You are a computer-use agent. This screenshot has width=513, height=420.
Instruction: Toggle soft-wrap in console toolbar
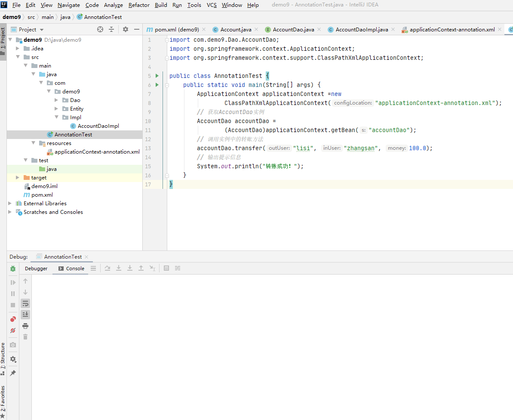point(25,303)
